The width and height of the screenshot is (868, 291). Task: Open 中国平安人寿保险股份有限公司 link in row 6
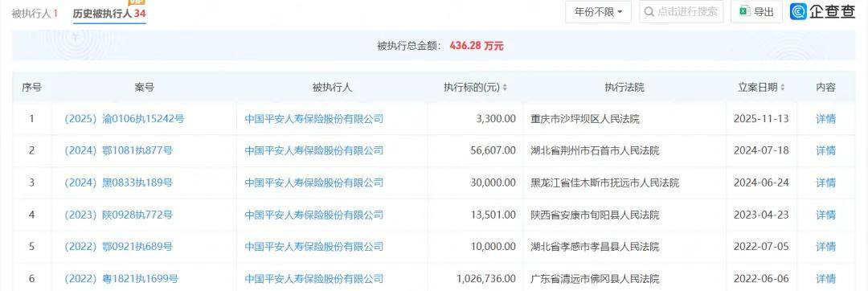pos(314,279)
